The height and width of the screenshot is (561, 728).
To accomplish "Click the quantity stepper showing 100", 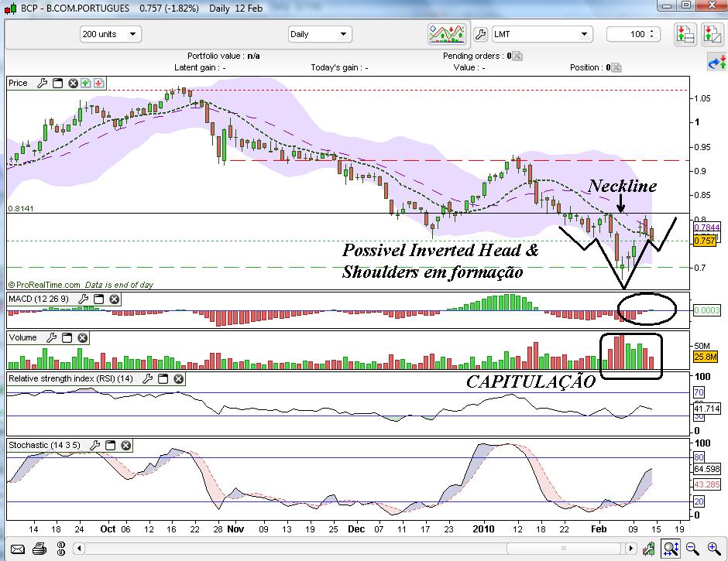I will click(634, 34).
